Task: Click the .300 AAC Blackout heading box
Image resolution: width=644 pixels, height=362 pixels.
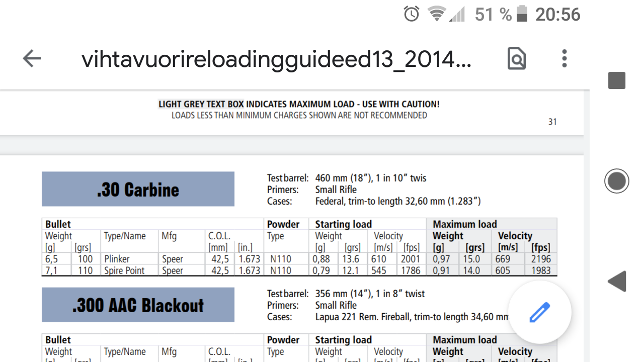Action: (138, 305)
